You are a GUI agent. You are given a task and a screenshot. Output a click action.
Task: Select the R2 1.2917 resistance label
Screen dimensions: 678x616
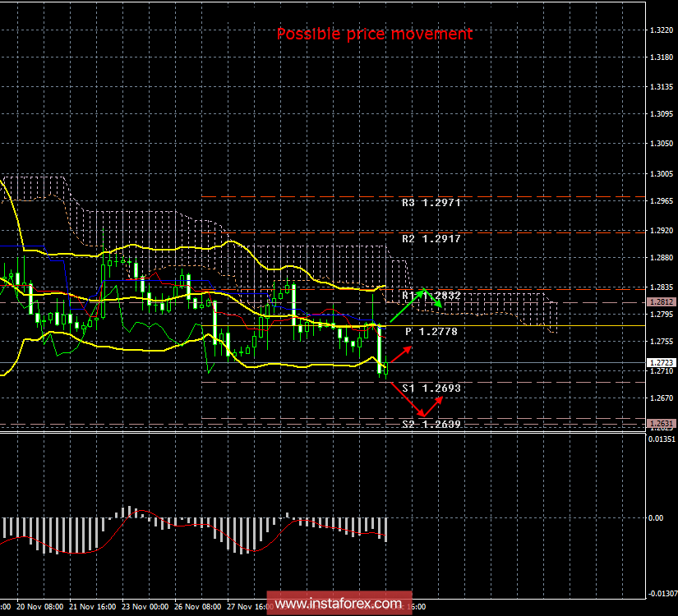coord(431,239)
